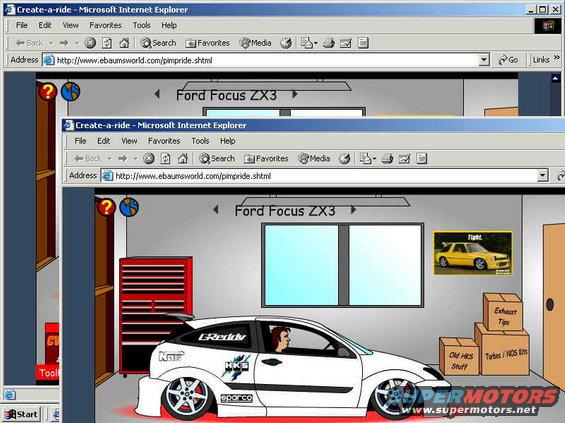Open Edit menu in front window
565x423 pixels.
103,141
